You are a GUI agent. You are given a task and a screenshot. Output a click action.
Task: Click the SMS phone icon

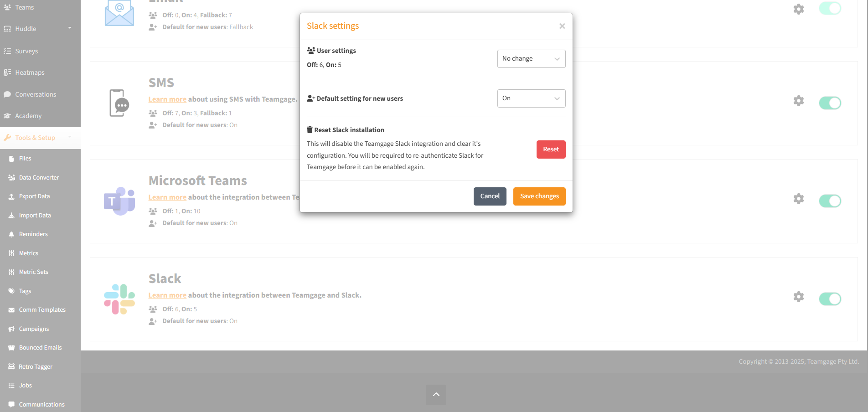click(x=119, y=103)
